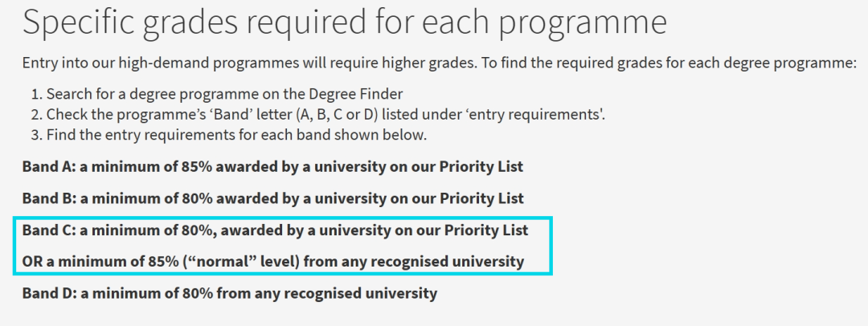Select step 3 'Find the entry requirements' line
868x326 pixels.
[229, 135]
